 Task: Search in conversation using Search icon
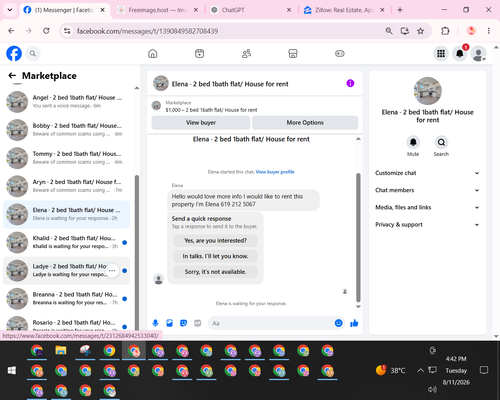click(x=441, y=142)
